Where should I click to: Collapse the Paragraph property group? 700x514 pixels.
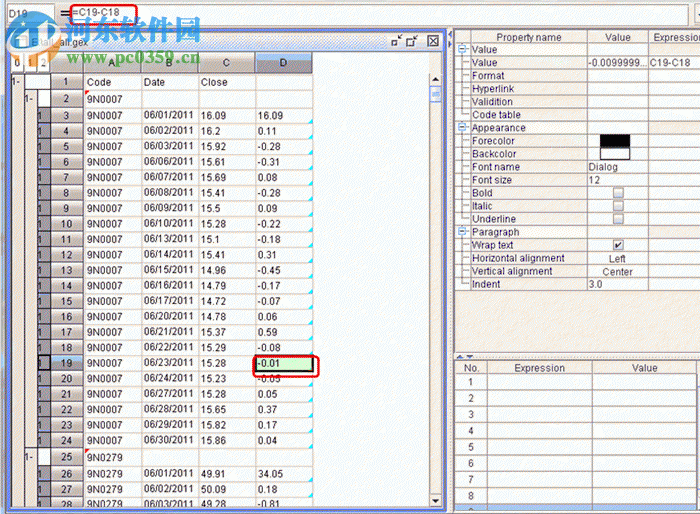point(463,232)
